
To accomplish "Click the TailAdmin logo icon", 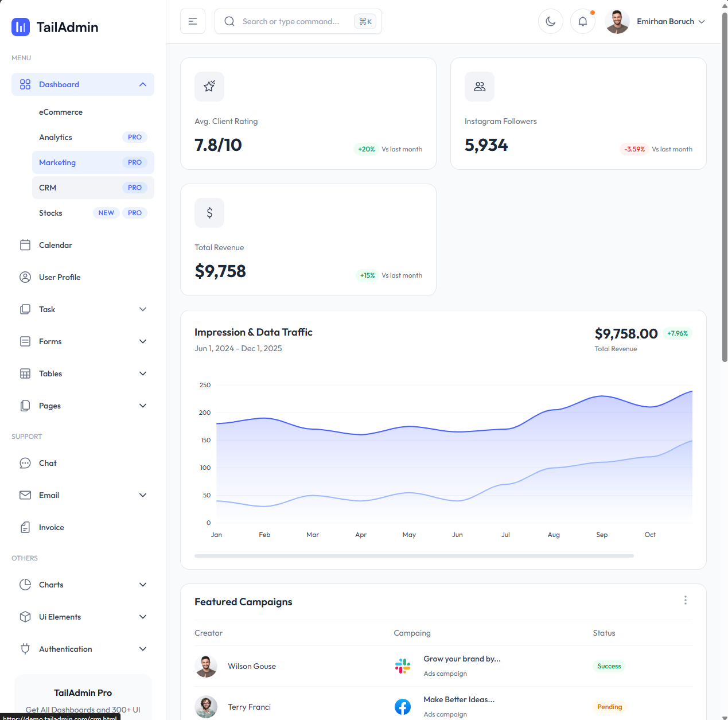I will 21,27.
